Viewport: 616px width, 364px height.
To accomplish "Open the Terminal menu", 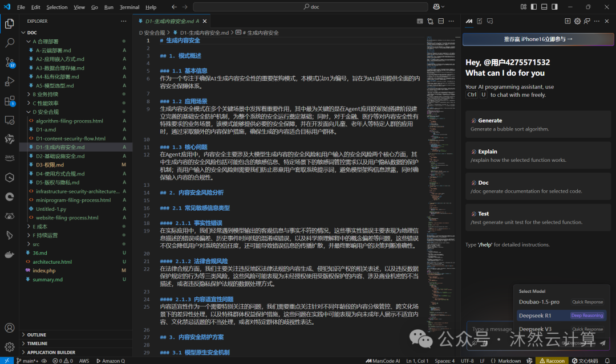I will point(129,7).
